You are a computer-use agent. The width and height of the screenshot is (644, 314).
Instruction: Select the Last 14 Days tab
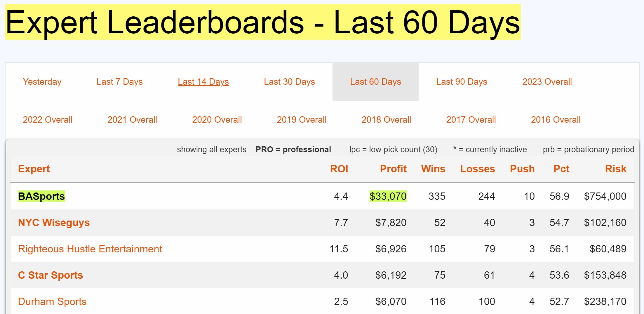coord(203,82)
